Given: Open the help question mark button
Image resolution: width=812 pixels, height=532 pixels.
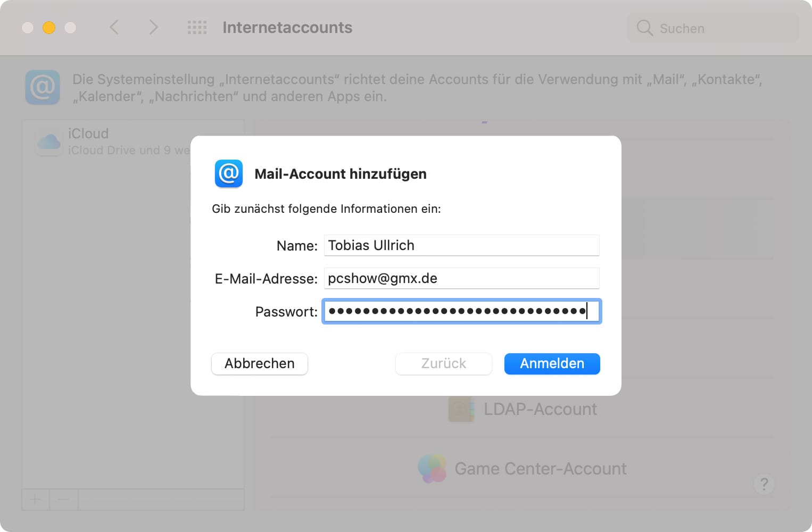Looking at the screenshot, I should 764,484.
